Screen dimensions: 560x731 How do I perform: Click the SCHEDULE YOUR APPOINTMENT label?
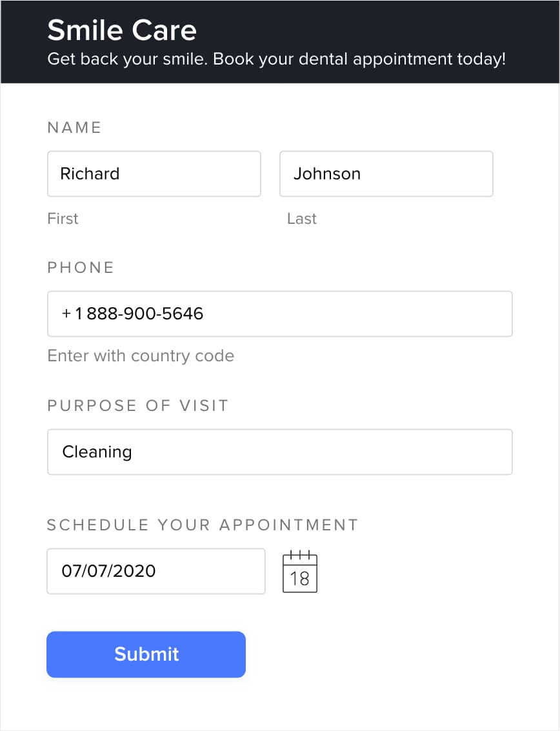tap(203, 525)
